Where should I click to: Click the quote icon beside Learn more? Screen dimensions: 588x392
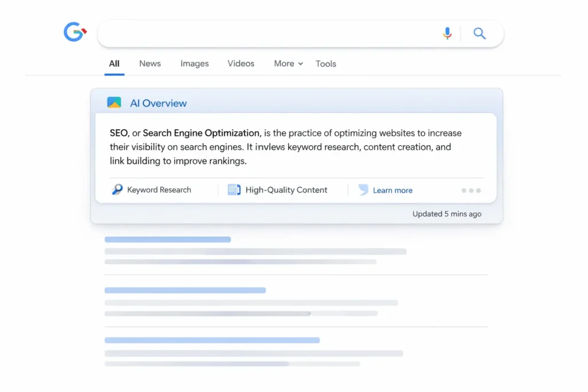point(362,189)
